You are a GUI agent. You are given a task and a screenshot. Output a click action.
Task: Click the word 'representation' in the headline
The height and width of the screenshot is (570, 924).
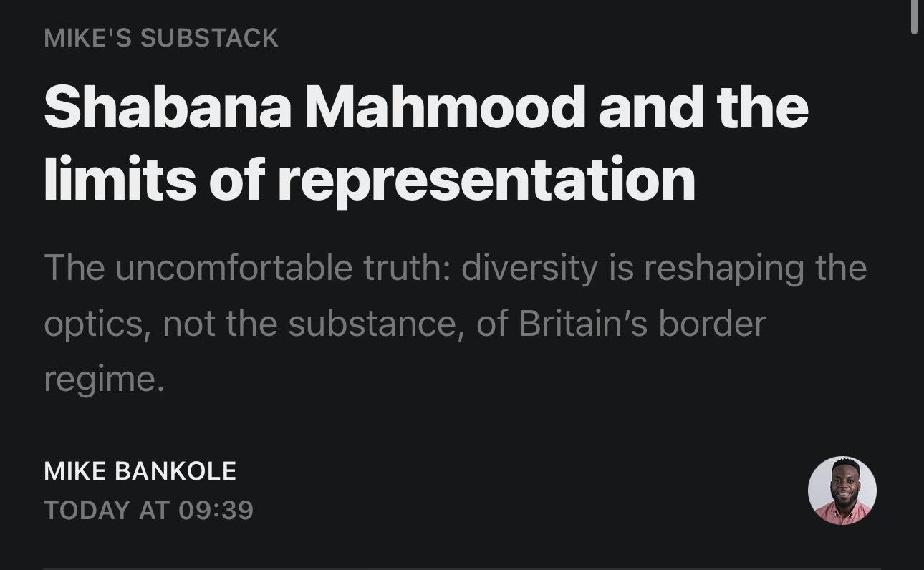tap(487, 179)
